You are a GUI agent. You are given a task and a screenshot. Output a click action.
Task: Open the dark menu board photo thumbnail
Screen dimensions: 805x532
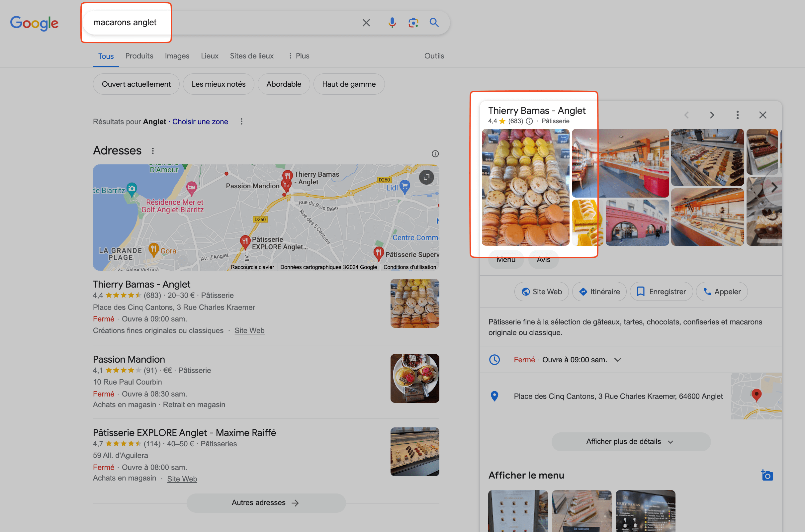coord(645,511)
